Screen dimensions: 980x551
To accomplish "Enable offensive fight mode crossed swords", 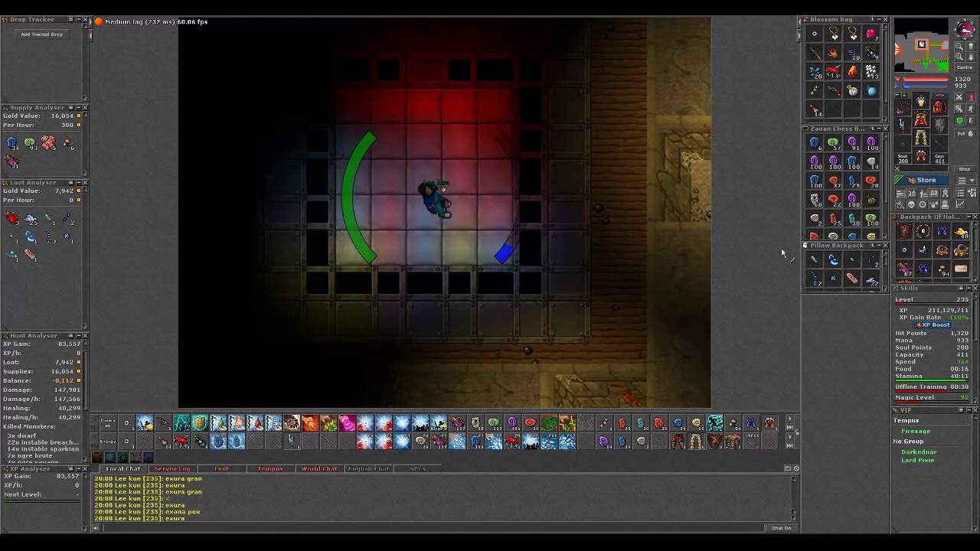I will pyautogui.click(x=959, y=97).
